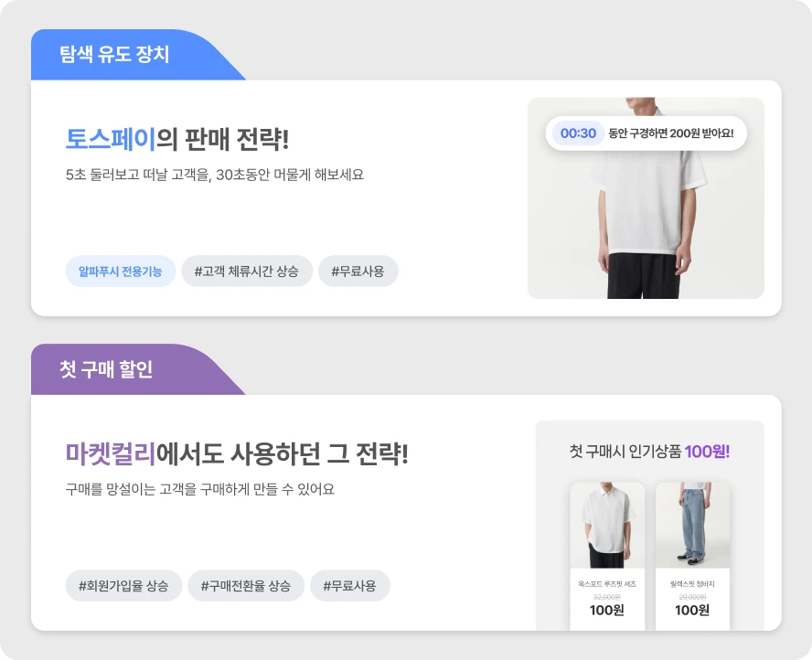Click the 알파푸시 전용기능 feature badge
This screenshot has height=660, width=812.
(x=120, y=271)
